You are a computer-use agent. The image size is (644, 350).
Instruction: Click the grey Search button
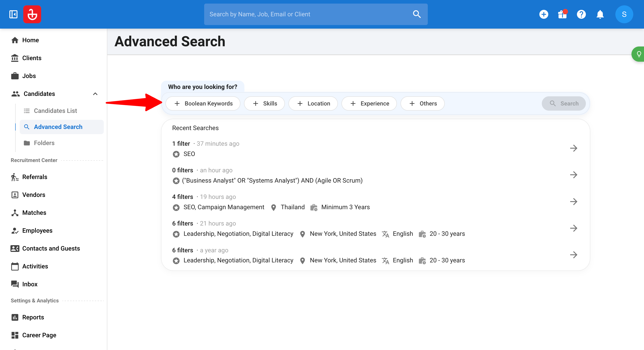[x=563, y=103]
